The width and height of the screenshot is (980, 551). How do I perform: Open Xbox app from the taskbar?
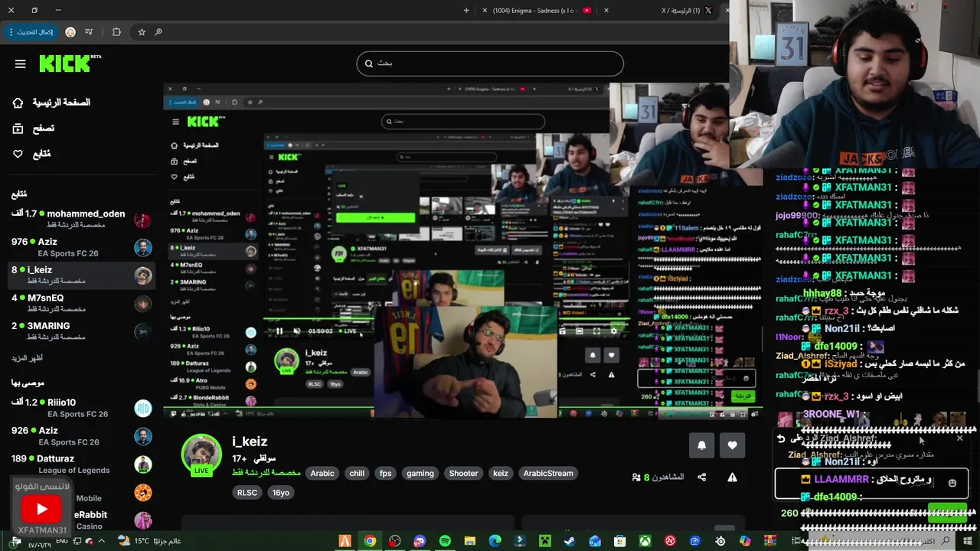[645, 541]
